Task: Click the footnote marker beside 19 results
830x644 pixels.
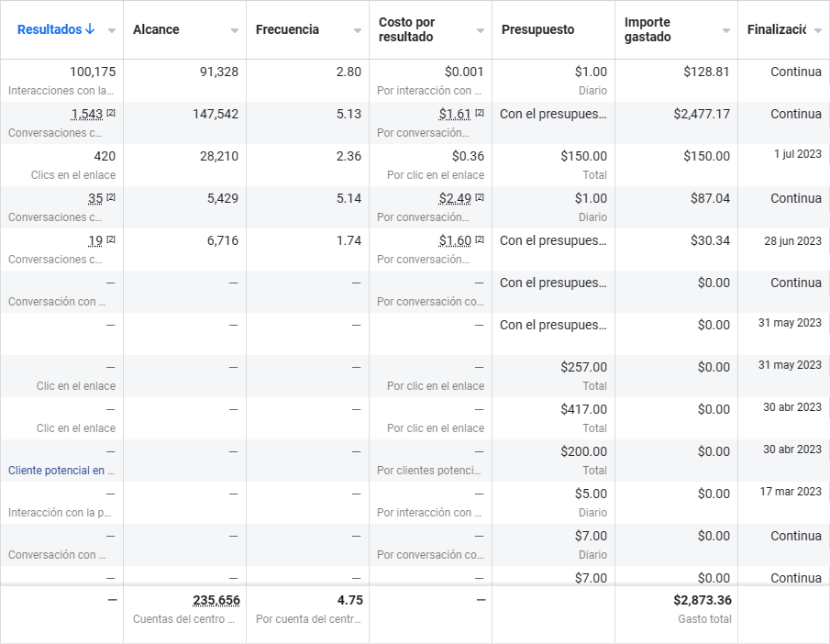Action: [x=111, y=240]
